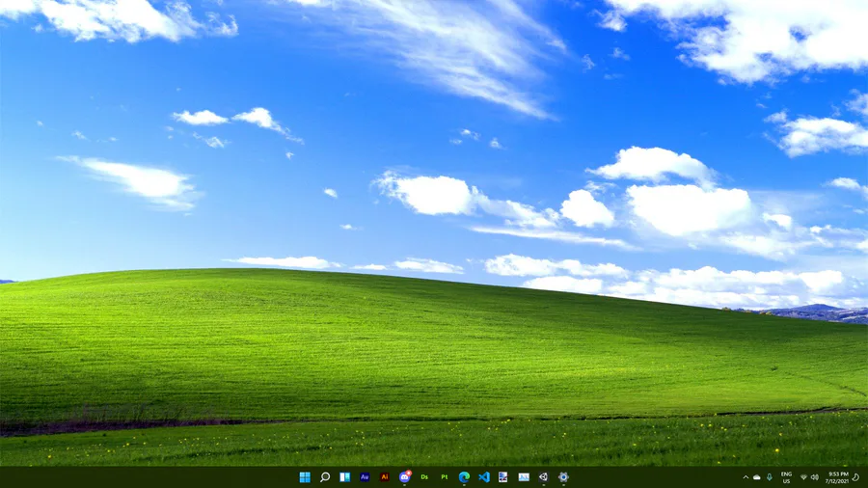
Task: Open Wi-Fi network status icon
Action: [x=803, y=477]
